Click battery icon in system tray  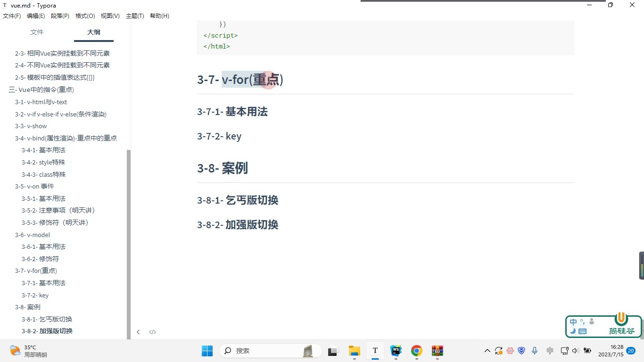pyautogui.click(x=587, y=351)
